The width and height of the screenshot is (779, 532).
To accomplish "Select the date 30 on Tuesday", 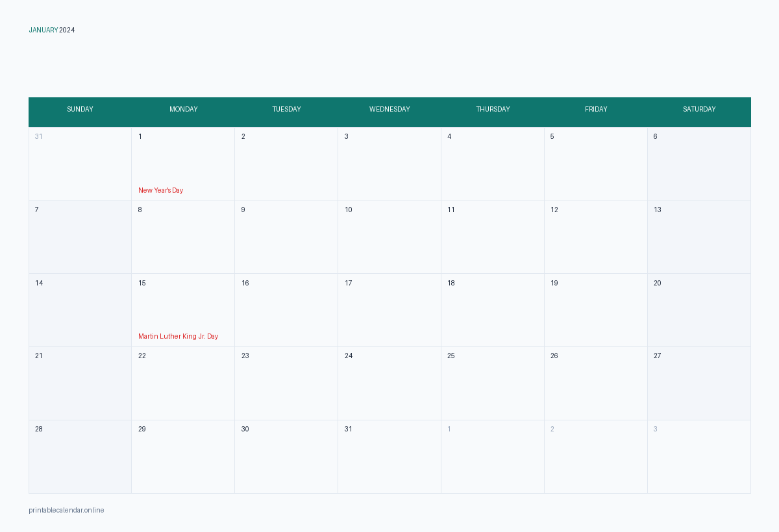I will click(x=286, y=457).
